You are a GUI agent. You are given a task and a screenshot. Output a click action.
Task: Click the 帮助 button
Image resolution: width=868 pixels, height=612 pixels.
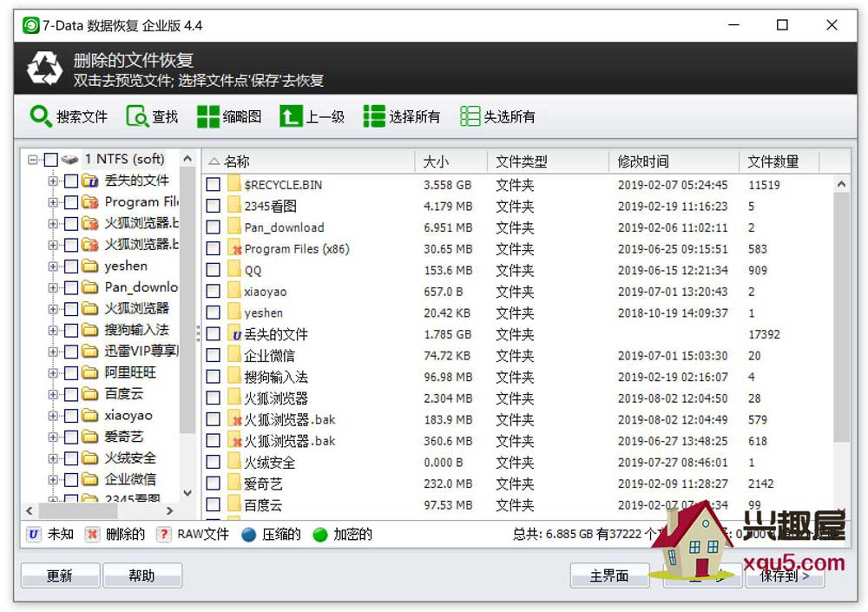[142, 576]
